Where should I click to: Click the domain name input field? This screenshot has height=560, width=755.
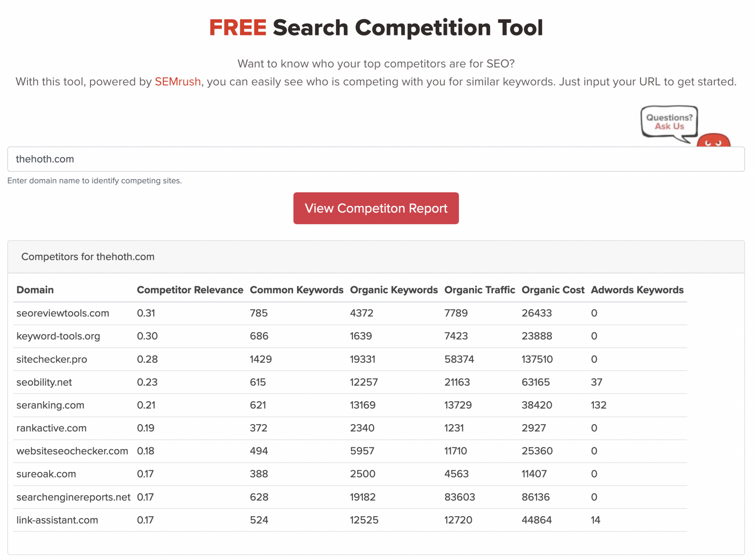pos(376,159)
